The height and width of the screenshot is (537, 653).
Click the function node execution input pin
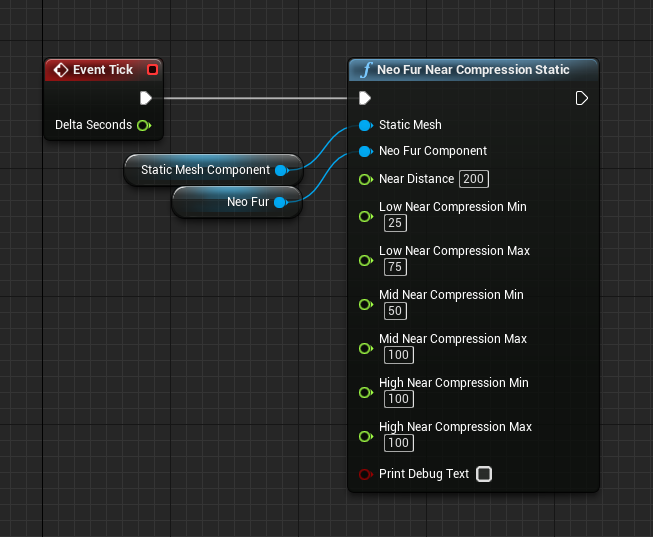tap(365, 98)
